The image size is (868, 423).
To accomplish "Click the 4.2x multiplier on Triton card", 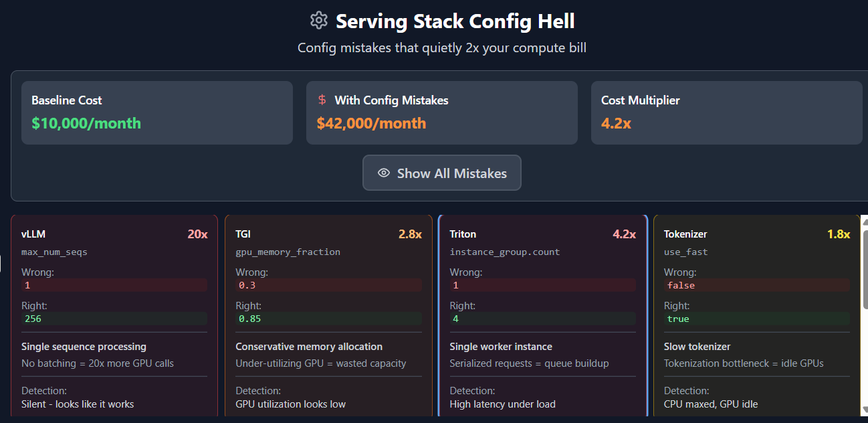I will [624, 234].
